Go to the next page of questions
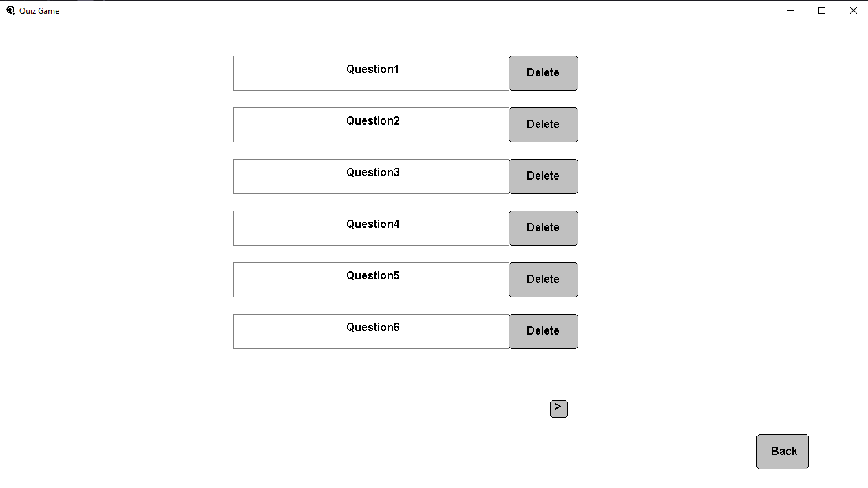This screenshot has height=488, width=868. pyautogui.click(x=558, y=408)
